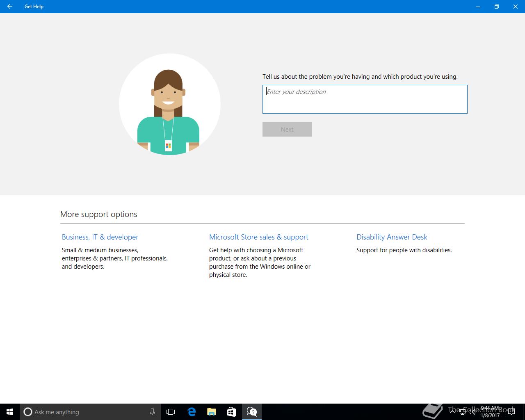Click the Cortana microphone icon
Image resolution: width=525 pixels, height=420 pixels.
point(152,412)
